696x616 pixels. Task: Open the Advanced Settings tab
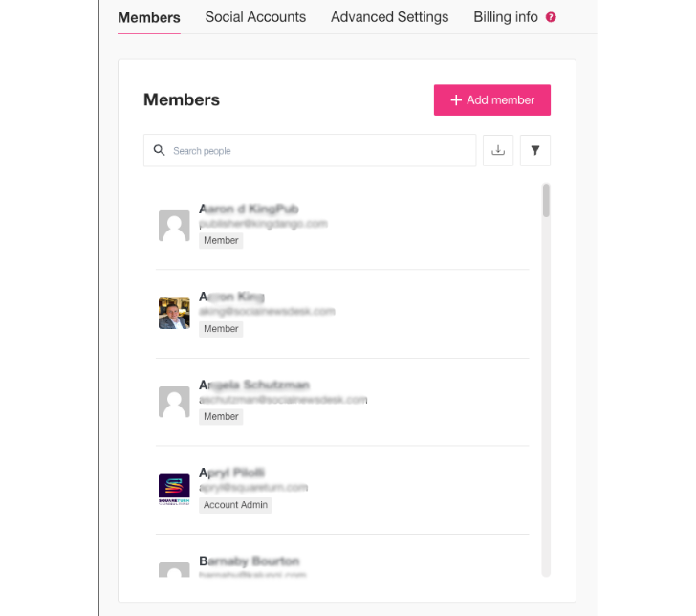389,17
